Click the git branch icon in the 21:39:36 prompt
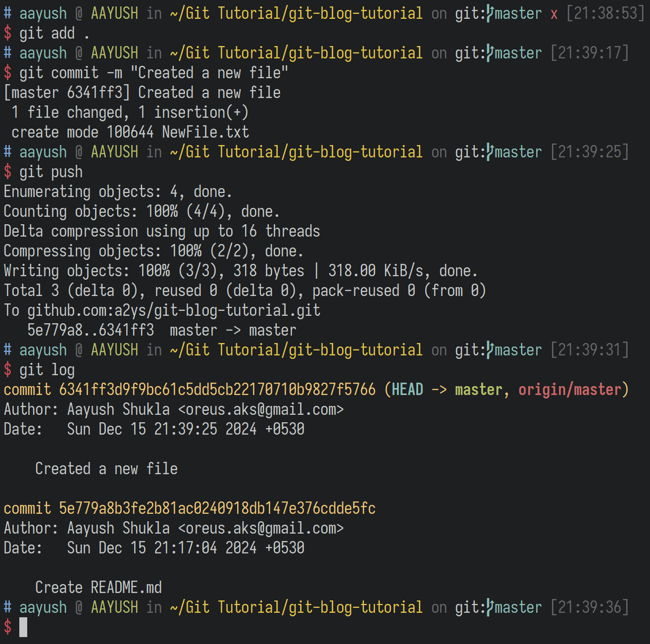 click(490, 607)
